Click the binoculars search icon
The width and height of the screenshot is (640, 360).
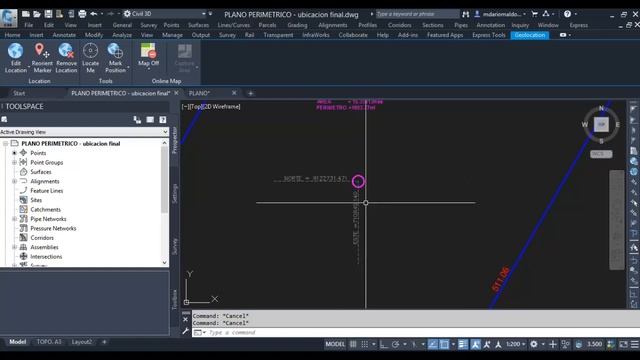pos(466,14)
